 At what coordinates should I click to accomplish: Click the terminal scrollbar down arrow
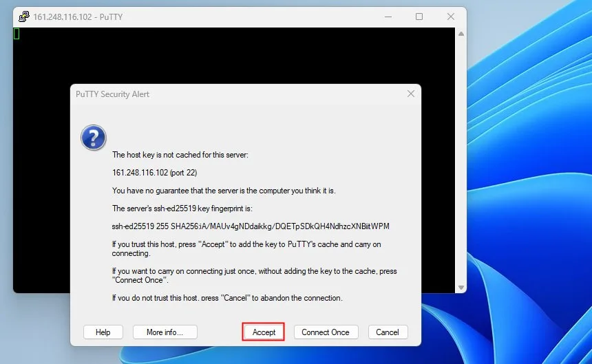click(461, 288)
